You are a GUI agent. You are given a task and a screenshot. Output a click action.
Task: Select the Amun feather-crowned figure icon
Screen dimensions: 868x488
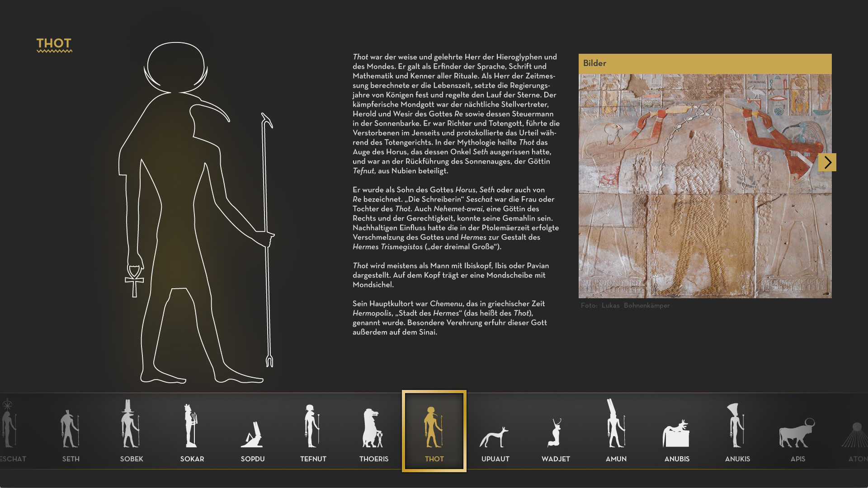[616, 423]
